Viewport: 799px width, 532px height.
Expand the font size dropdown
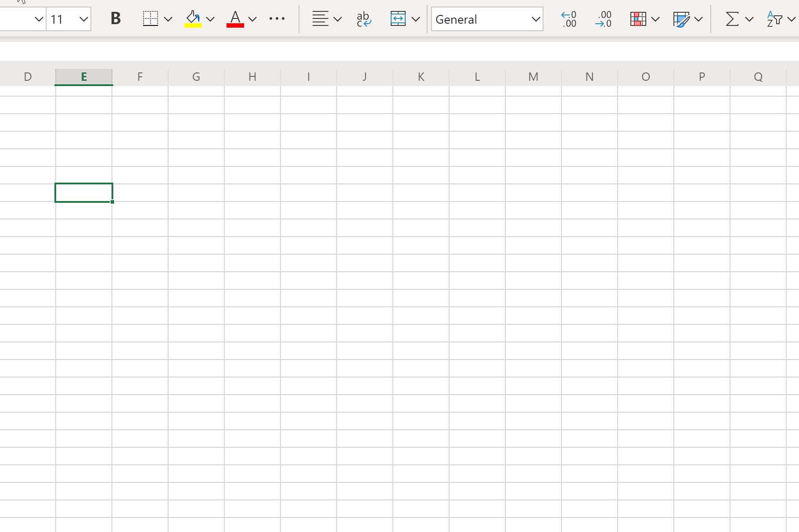[x=83, y=19]
